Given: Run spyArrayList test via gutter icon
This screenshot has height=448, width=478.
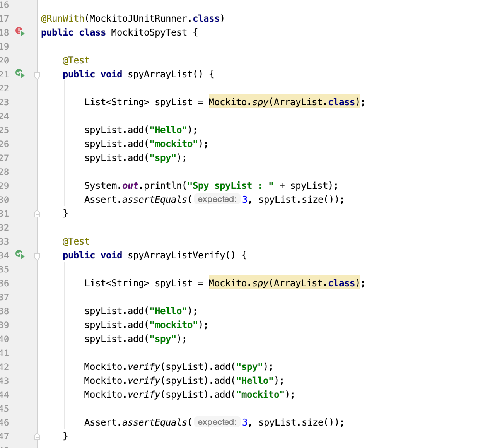Looking at the screenshot, I should [20, 73].
